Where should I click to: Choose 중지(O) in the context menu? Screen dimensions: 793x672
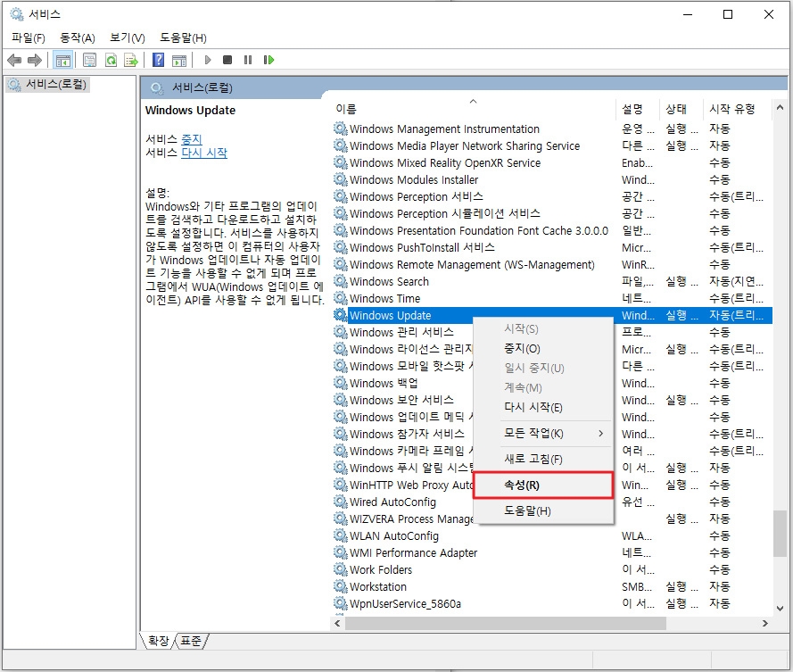point(543,349)
